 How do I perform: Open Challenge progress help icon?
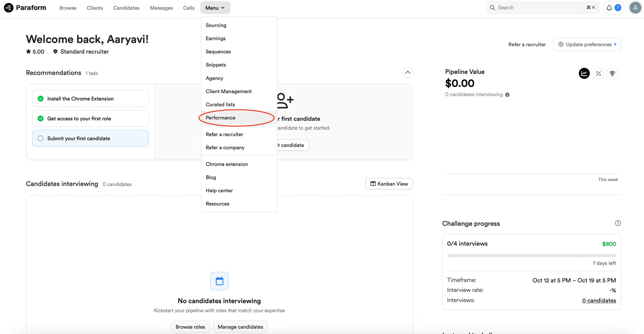point(618,223)
